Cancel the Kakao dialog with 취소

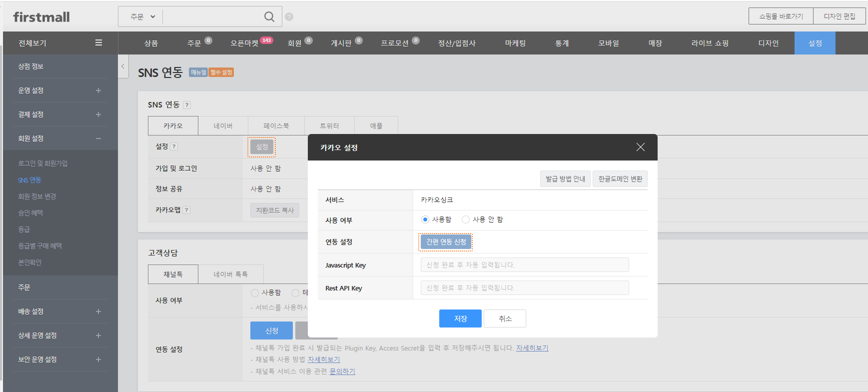coord(505,318)
